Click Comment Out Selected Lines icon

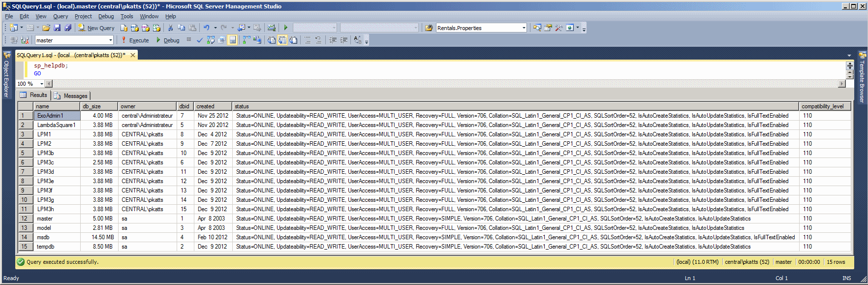pyautogui.click(x=308, y=40)
